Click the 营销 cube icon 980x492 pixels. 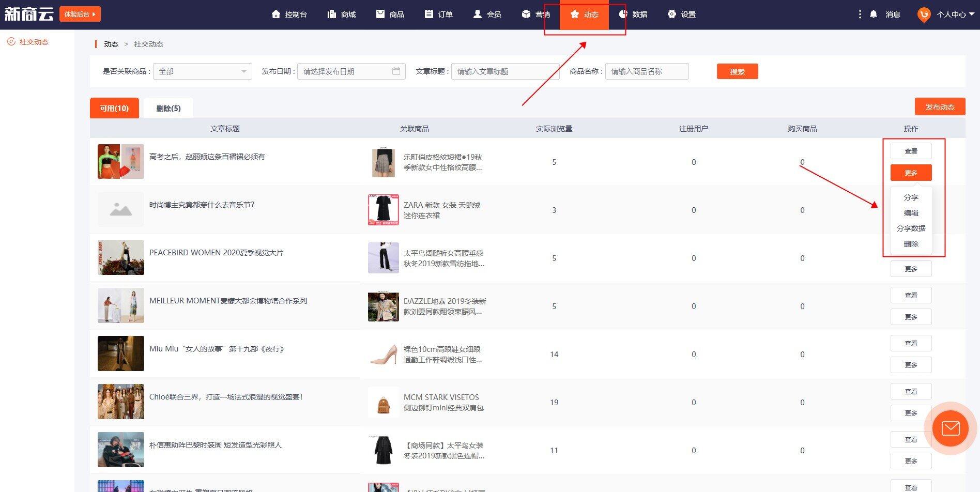coord(526,14)
